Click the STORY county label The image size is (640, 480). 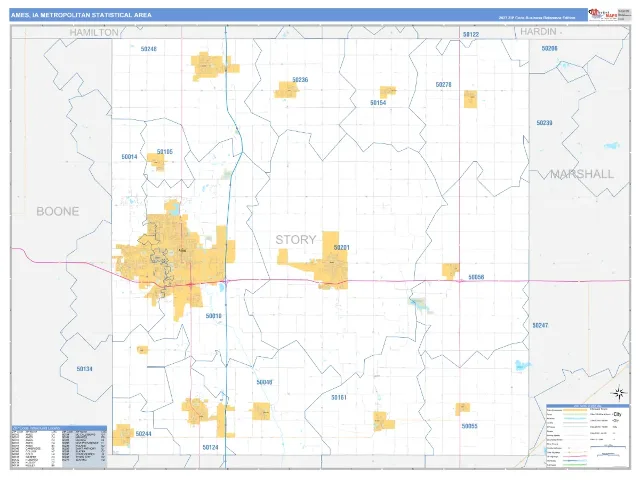click(x=296, y=240)
